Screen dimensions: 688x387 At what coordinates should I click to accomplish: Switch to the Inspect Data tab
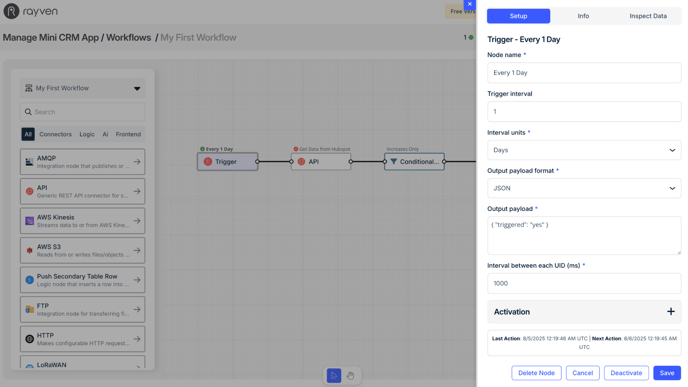[648, 16]
